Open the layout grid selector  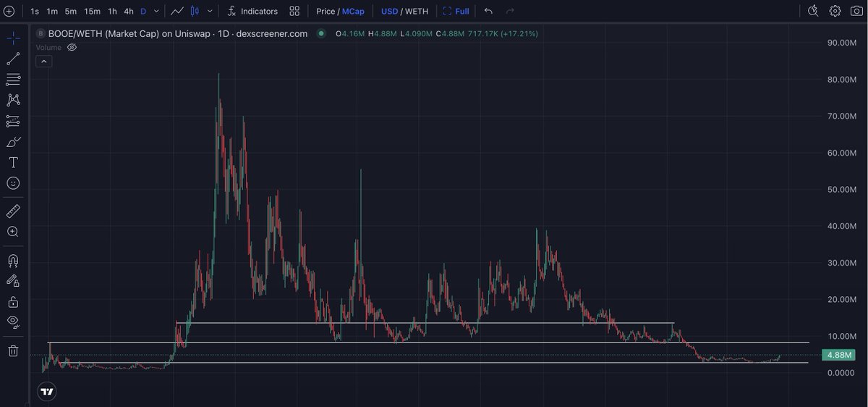294,11
